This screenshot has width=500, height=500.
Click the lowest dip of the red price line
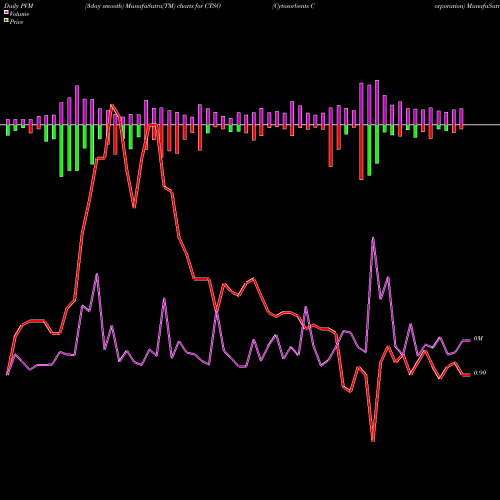tap(373, 441)
